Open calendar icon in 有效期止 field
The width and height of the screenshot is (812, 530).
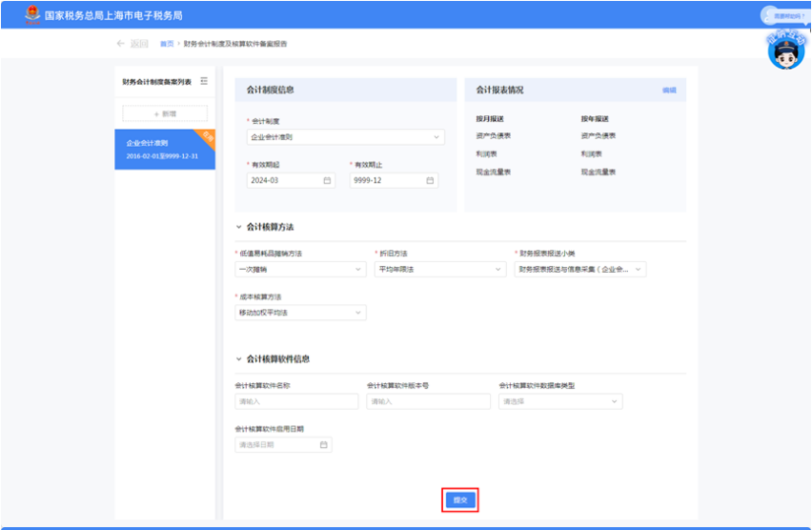pyautogui.click(x=430, y=180)
